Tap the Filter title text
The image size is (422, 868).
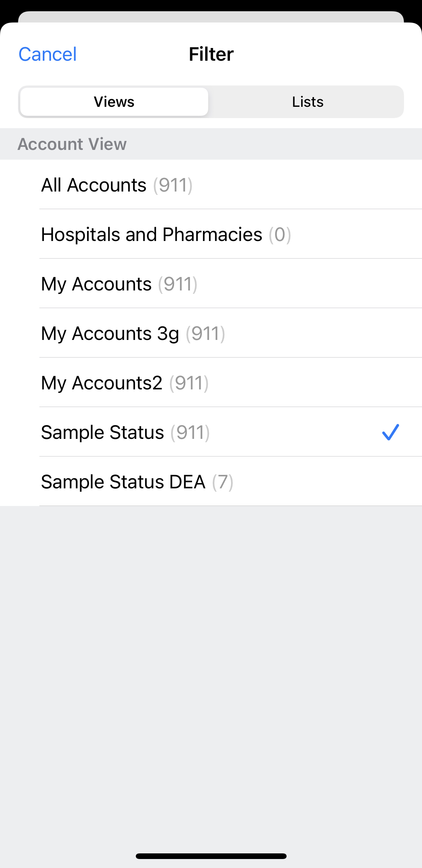[211, 54]
